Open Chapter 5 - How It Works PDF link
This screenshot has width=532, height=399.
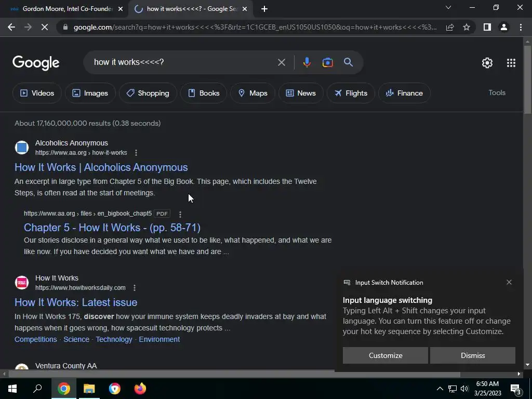point(112,228)
